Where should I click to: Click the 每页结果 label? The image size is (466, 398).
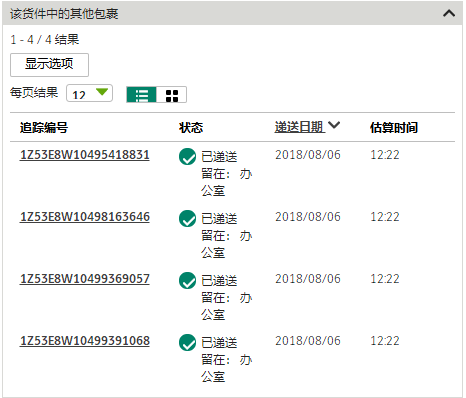coord(34,92)
